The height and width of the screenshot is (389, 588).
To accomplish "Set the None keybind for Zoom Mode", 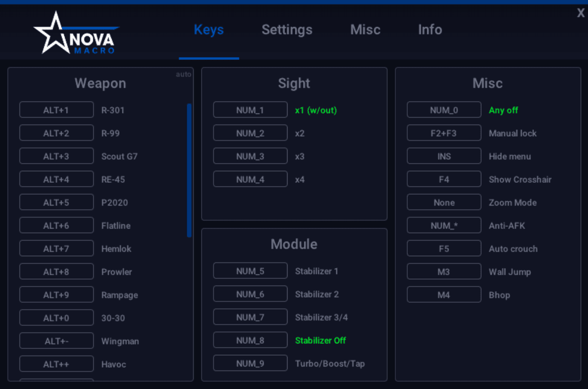I will pyautogui.click(x=444, y=203).
